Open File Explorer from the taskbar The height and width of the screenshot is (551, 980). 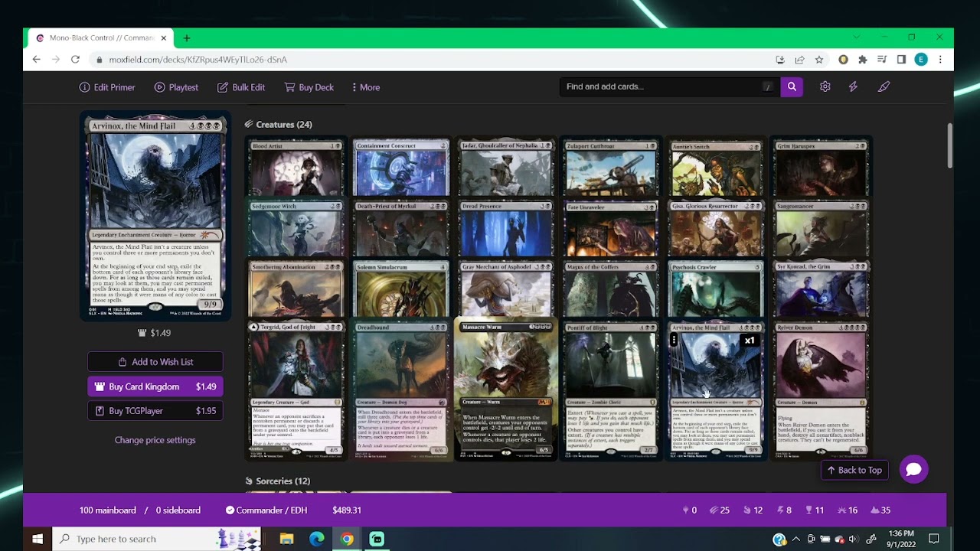pyautogui.click(x=286, y=539)
